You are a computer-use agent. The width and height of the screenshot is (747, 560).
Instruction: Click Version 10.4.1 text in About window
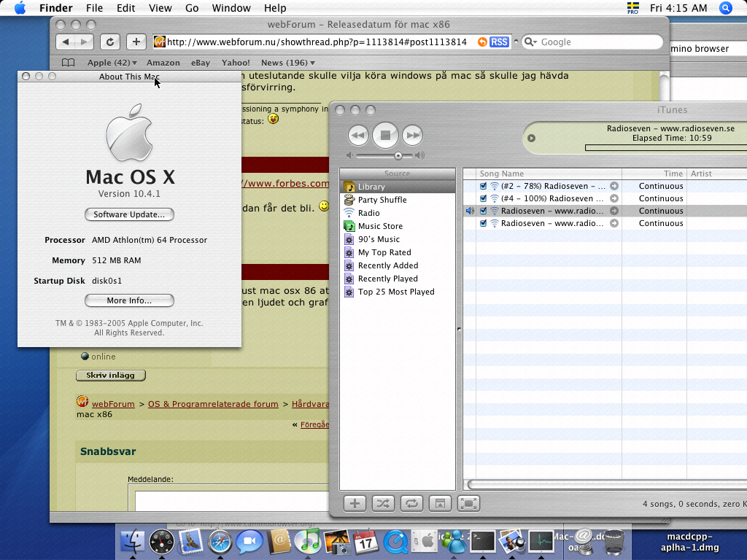(x=129, y=194)
